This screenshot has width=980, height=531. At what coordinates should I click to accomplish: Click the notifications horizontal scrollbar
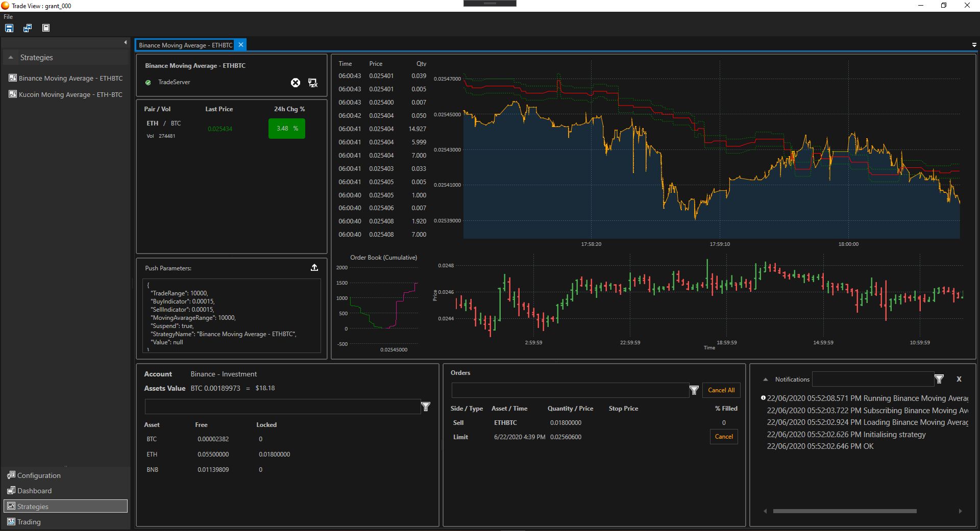[x=845, y=511]
